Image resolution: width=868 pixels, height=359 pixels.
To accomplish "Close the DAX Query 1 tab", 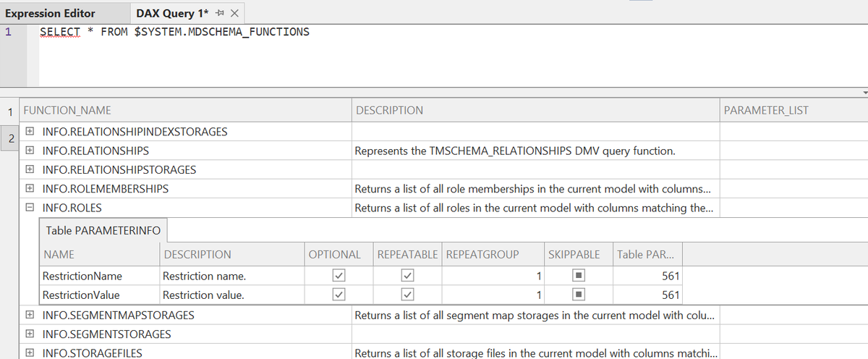I will [x=236, y=14].
